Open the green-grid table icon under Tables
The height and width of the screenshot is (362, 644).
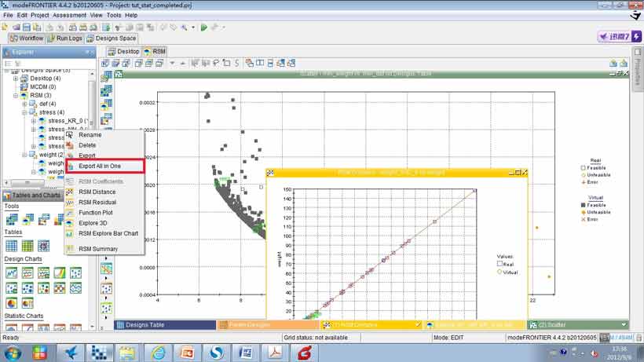(x=27, y=246)
